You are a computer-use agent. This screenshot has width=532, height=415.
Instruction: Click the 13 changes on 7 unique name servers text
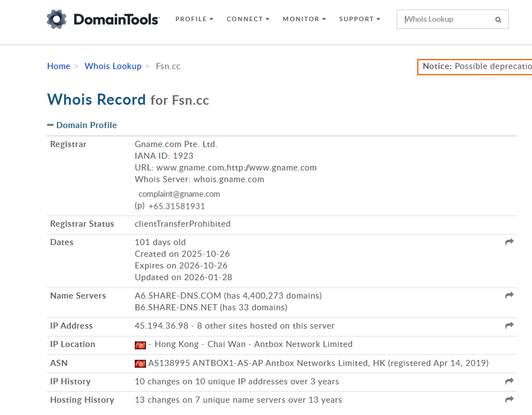pyautogui.click(x=238, y=400)
